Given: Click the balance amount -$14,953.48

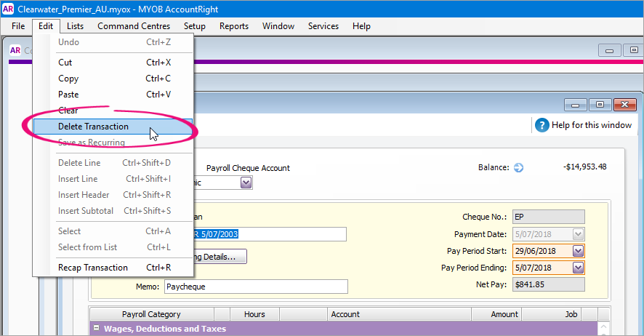Looking at the screenshot, I should [585, 167].
